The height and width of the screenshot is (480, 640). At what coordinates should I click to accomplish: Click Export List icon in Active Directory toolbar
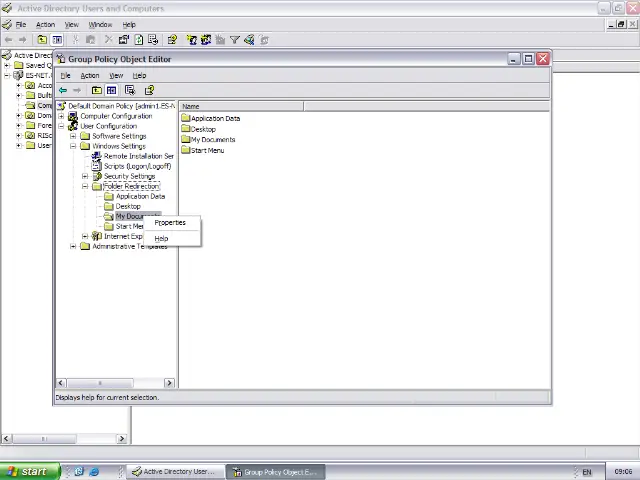[153, 40]
